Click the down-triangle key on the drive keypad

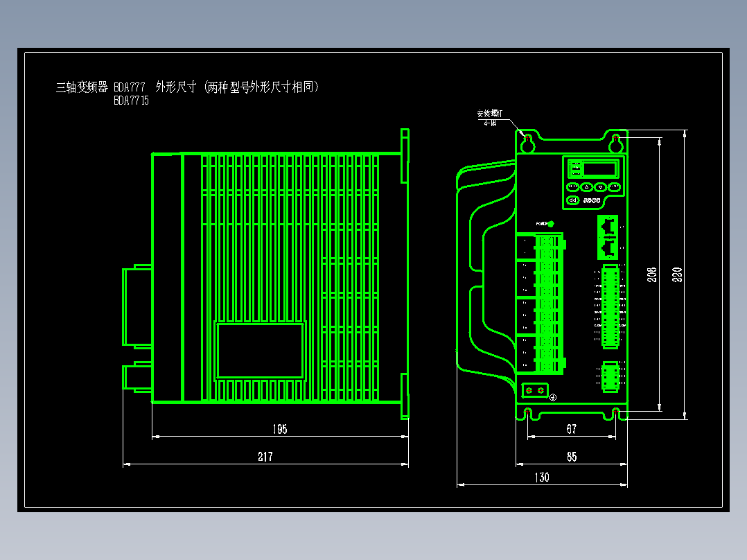click(x=600, y=187)
